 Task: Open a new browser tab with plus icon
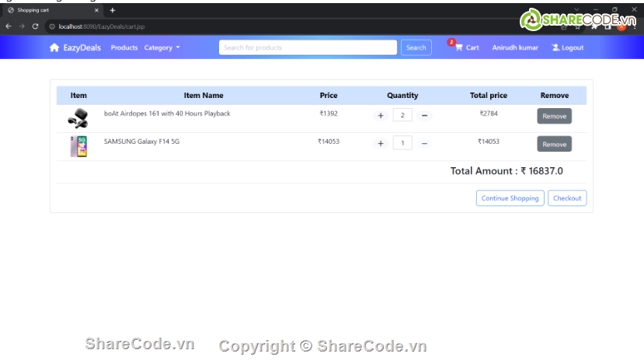[112, 10]
